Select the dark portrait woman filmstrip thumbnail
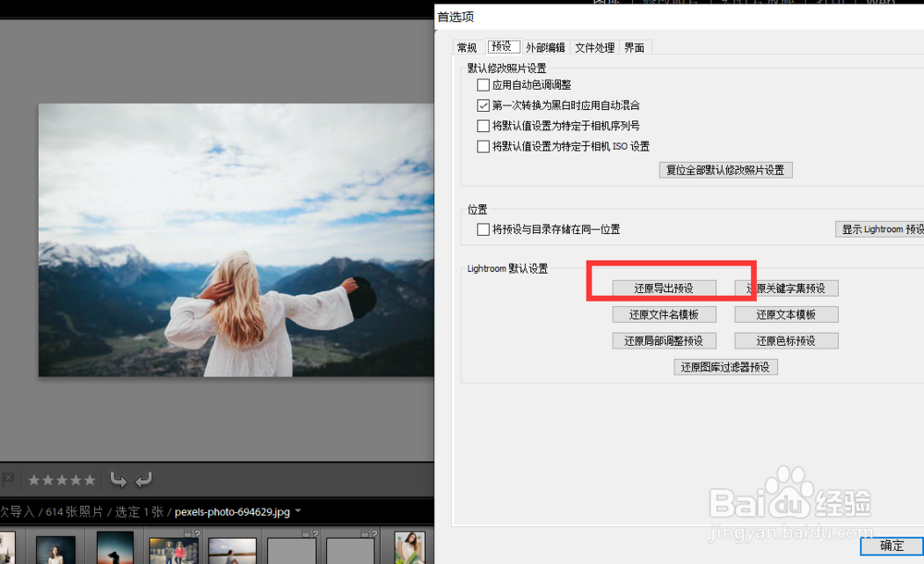Viewport: 924px width, 564px height. tap(55, 550)
